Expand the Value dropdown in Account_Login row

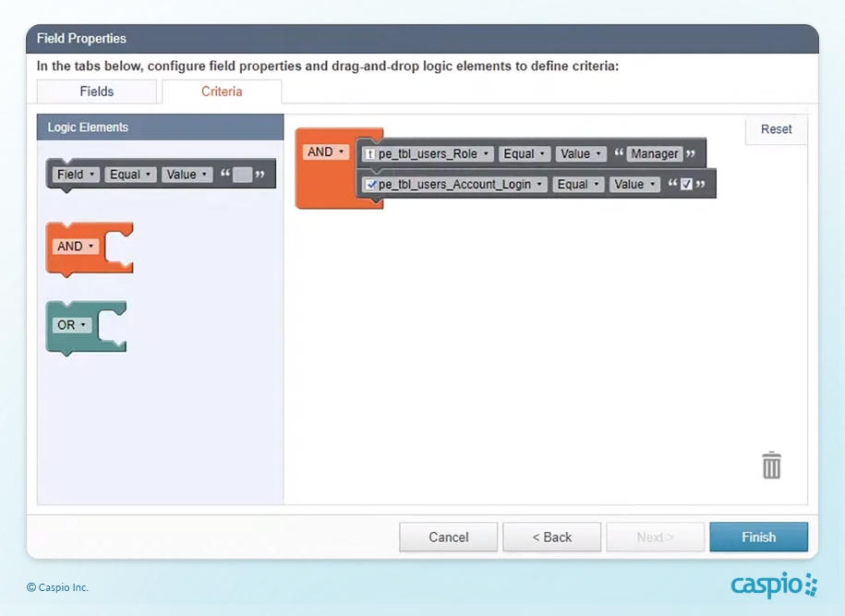[x=634, y=185]
